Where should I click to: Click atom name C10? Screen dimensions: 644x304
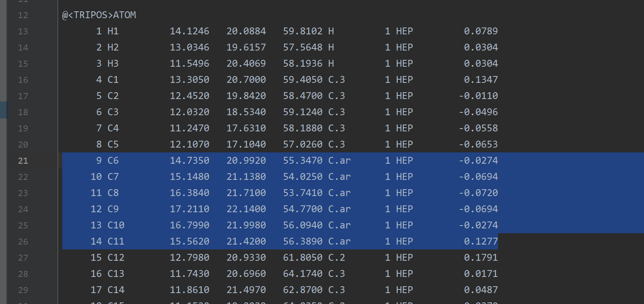116,225
